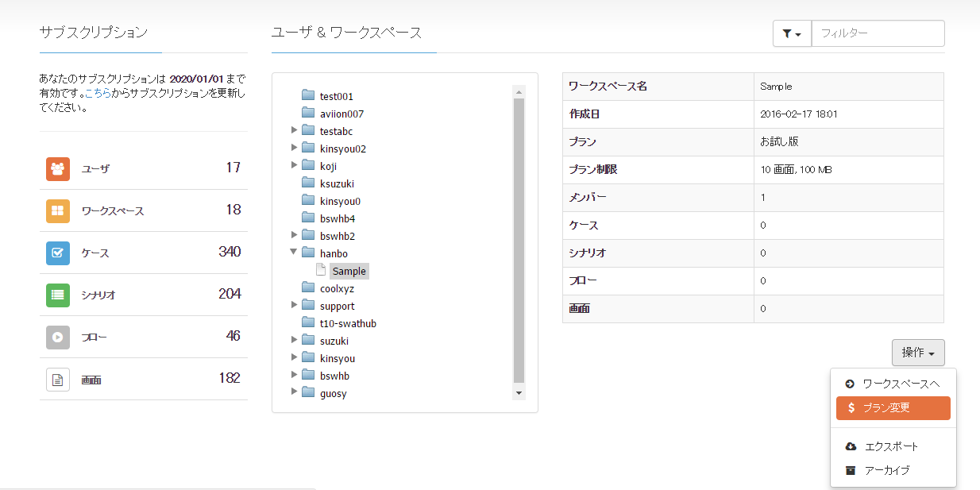This screenshot has width=980, height=490.
Task: Click the 画面 document icon
Action: (x=58, y=380)
